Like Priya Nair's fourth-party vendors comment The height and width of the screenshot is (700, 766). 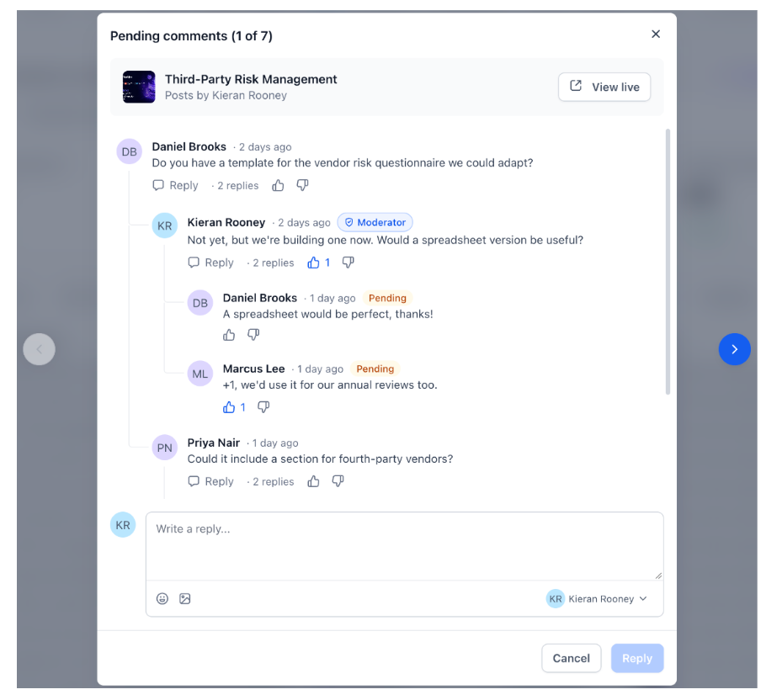pyautogui.click(x=314, y=482)
